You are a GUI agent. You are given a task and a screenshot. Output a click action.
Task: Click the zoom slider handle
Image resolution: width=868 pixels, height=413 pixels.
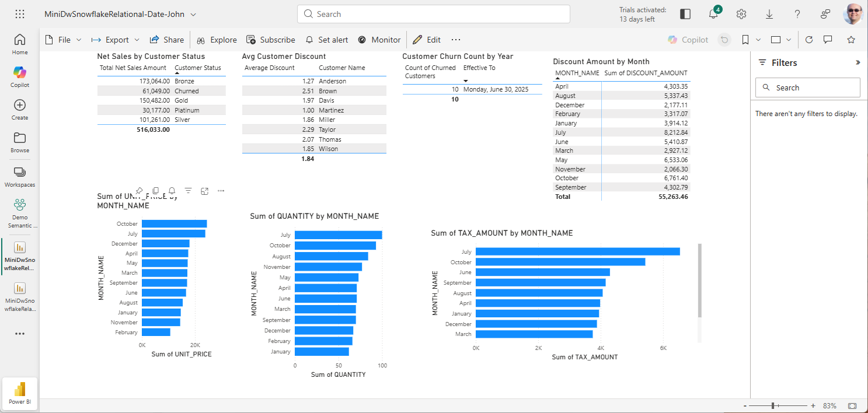pyautogui.click(x=773, y=405)
